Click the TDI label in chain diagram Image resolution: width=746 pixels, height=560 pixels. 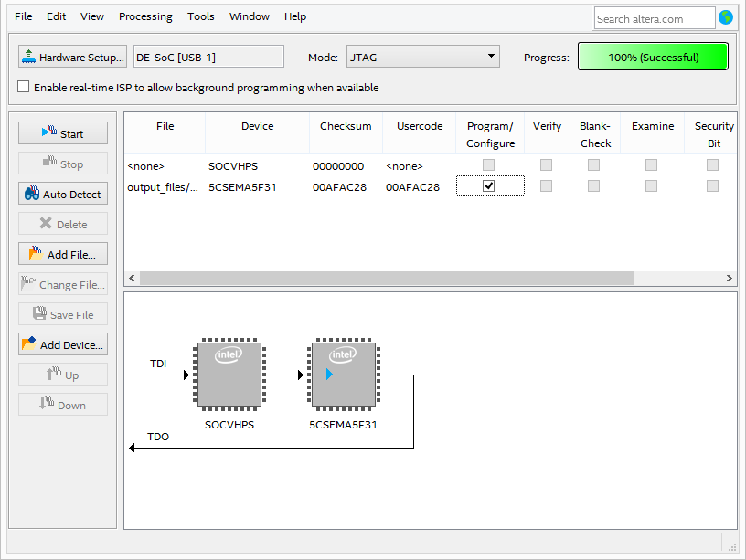tap(158, 364)
